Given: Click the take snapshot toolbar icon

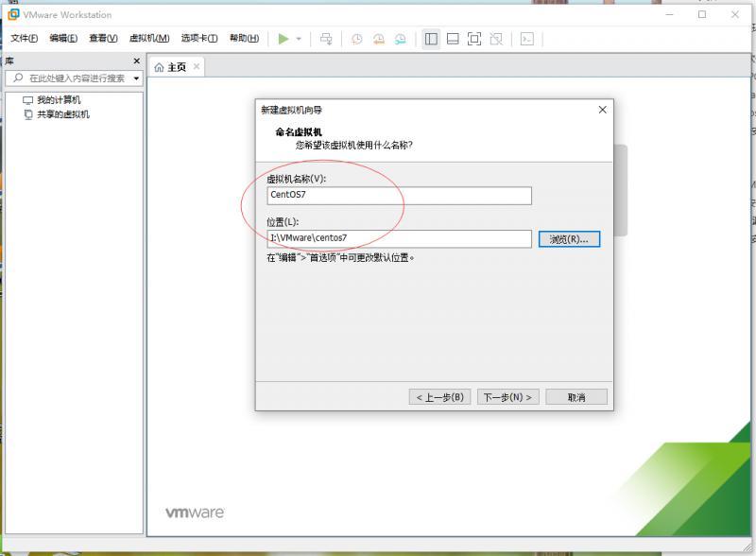Looking at the screenshot, I should 357,39.
